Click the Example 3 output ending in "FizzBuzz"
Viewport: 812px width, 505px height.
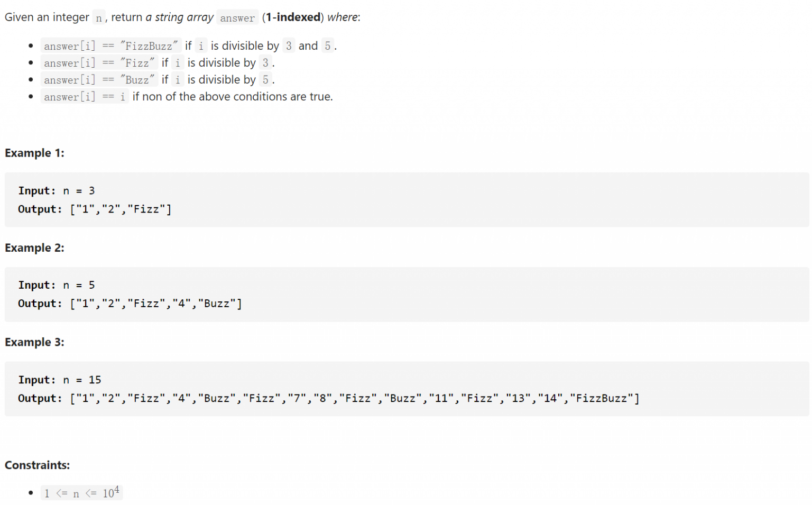click(x=354, y=398)
